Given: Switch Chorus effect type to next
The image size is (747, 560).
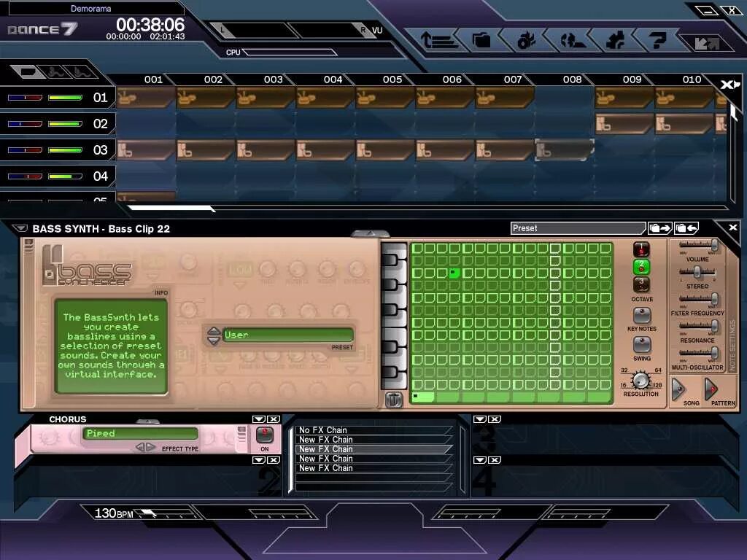Looking at the screenshot, I should coord(150,447).
